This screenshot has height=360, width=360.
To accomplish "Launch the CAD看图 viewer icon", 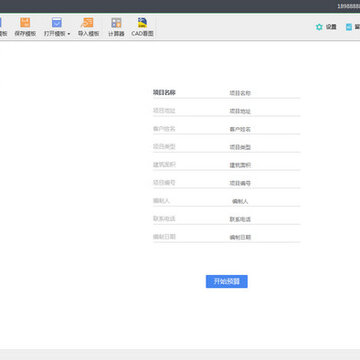I will [142, 23].
